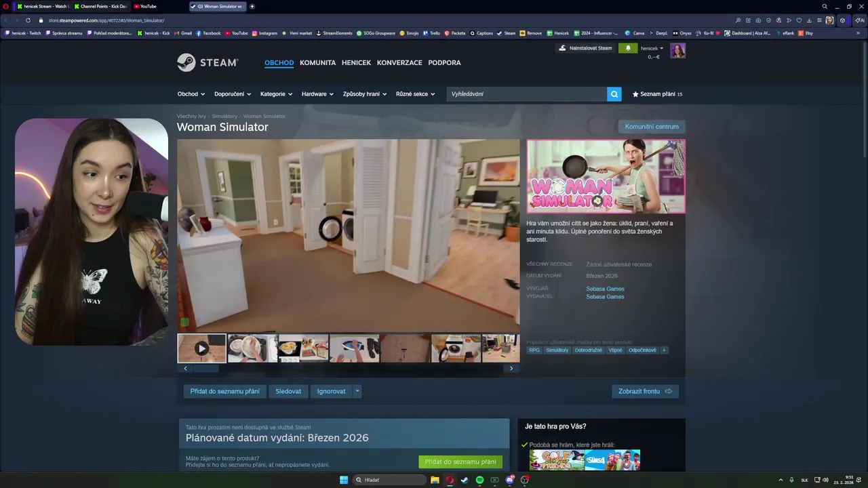This screenshot has width=868, height=488.
Task: Reload the browser page
Action: (x=28, y=20)
